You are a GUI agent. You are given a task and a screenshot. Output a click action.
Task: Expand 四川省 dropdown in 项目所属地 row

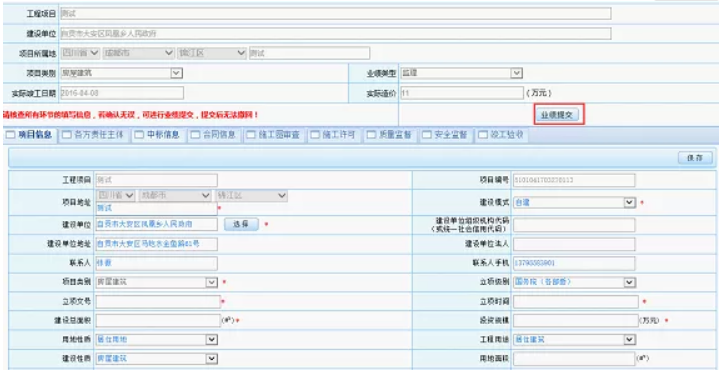[80, 53]
